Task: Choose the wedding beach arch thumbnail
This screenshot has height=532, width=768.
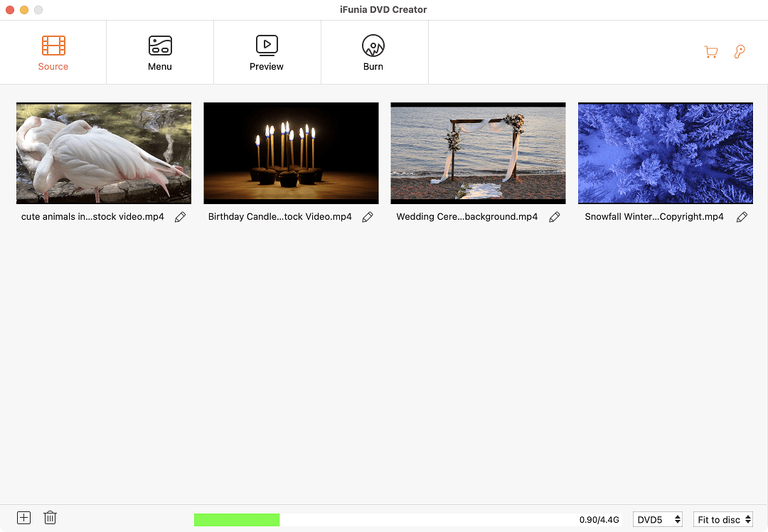Action: (478, 153)
